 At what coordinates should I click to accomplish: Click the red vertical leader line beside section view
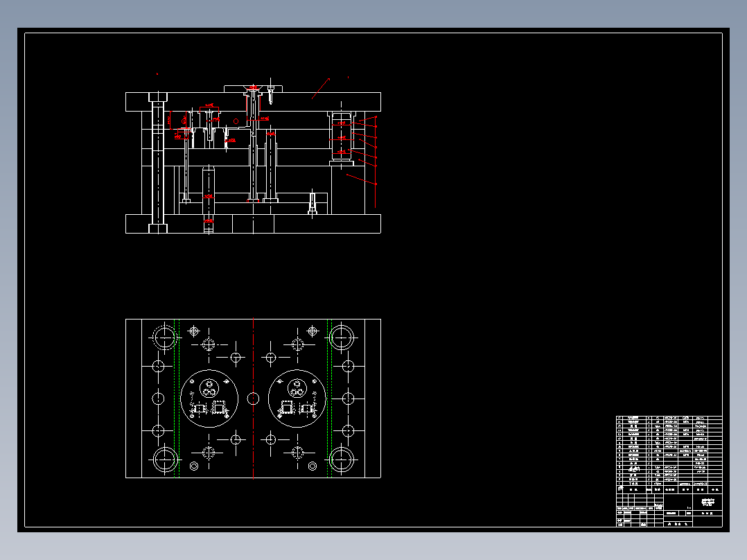(x=376, y=162)
